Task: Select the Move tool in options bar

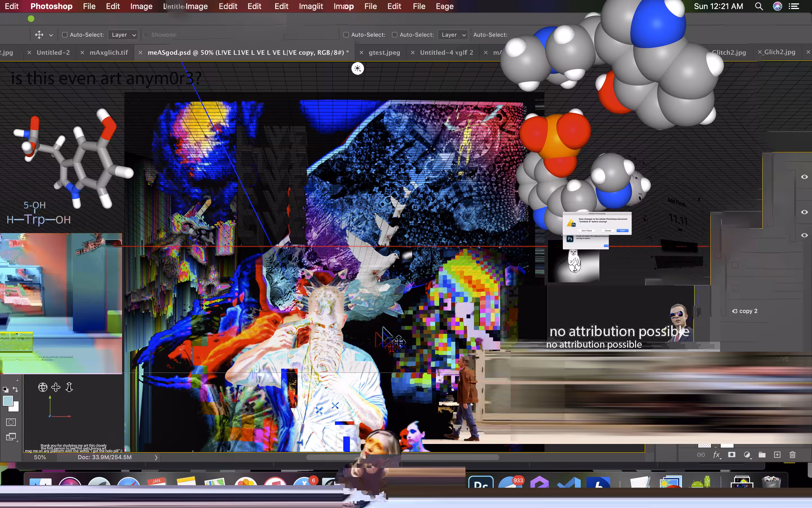Action: pos(39,35)
